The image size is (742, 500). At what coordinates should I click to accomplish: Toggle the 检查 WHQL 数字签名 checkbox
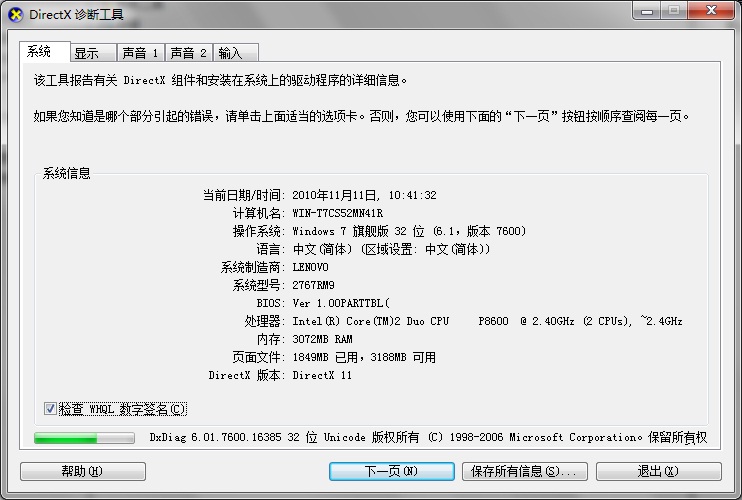click(x=50, y=408)
